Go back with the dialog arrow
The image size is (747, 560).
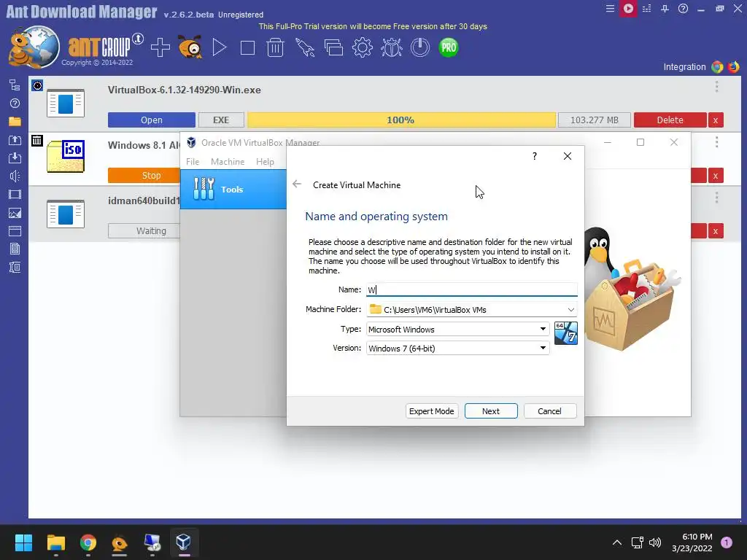click(297, 184)
